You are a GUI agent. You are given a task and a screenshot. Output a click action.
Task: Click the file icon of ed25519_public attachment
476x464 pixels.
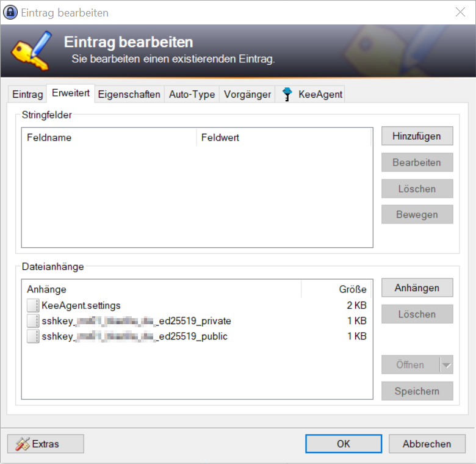tap(33, 336)
